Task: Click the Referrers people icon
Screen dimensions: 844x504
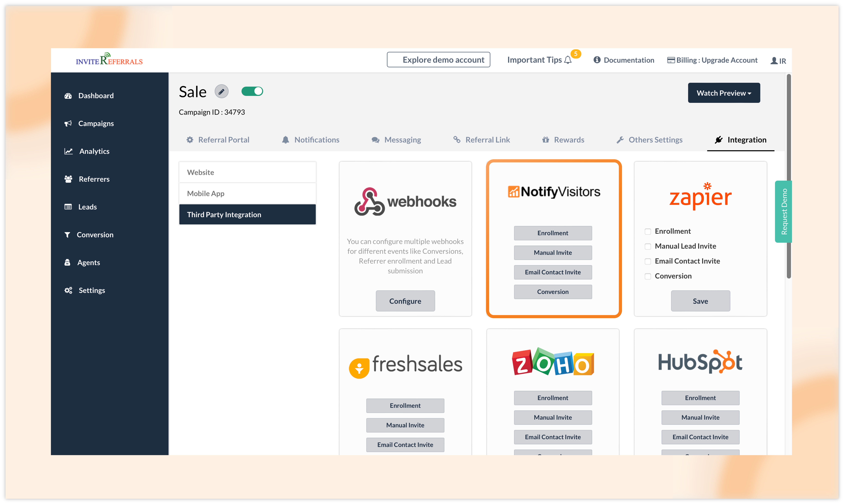Action: tap(68, 179)
